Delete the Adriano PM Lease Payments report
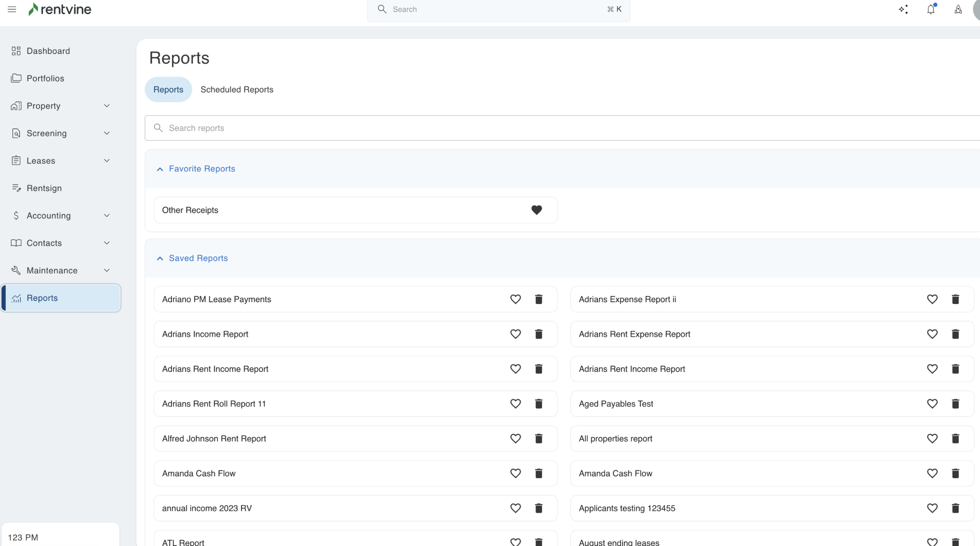 point(538,299)
